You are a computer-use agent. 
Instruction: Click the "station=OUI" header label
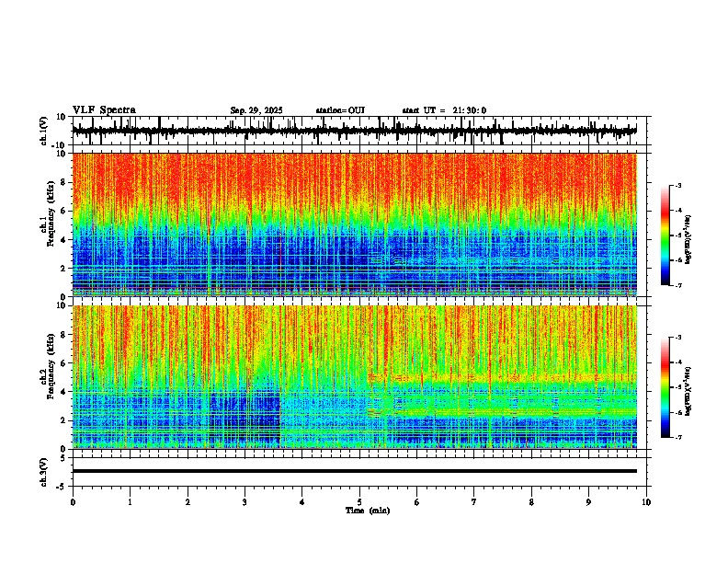point(340,110)
